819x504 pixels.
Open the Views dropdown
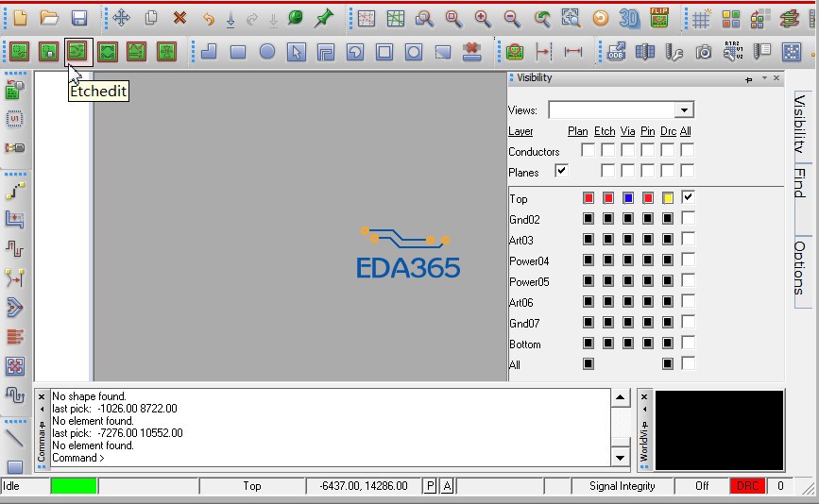click(683, 110)
